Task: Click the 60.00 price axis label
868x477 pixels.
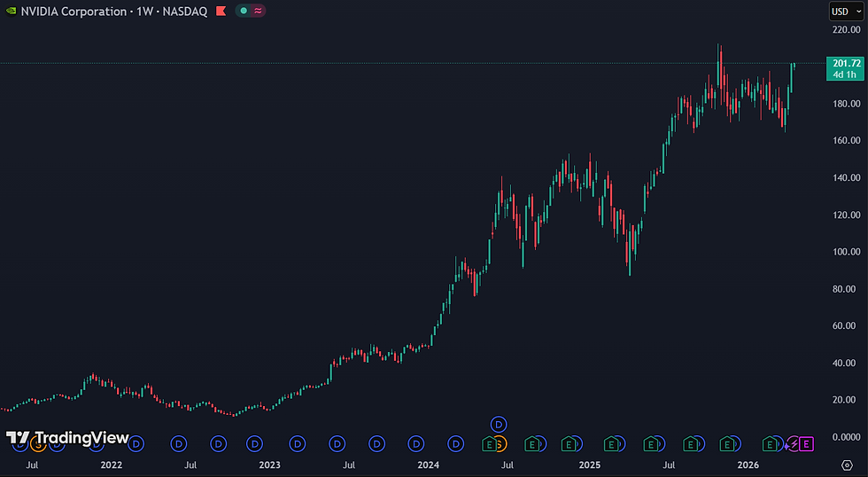Action: [x=844, y=325]
